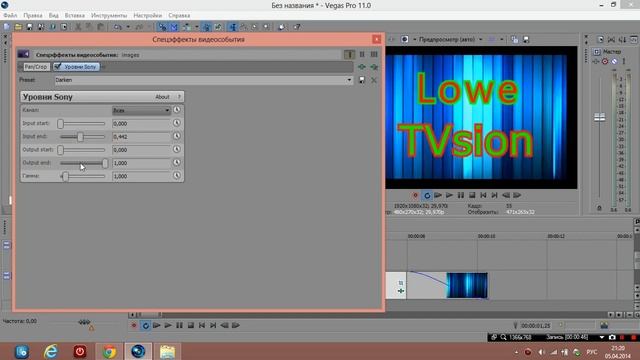Animate Гамма with its clock icon
Screen dimensions: 640x360
pyautogui.click(x=177, y=176)
